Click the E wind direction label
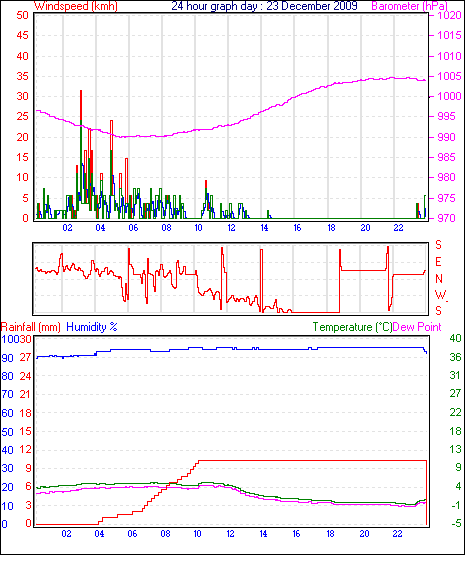The width and height of the screenshot is (466, 566). [438, 262]
